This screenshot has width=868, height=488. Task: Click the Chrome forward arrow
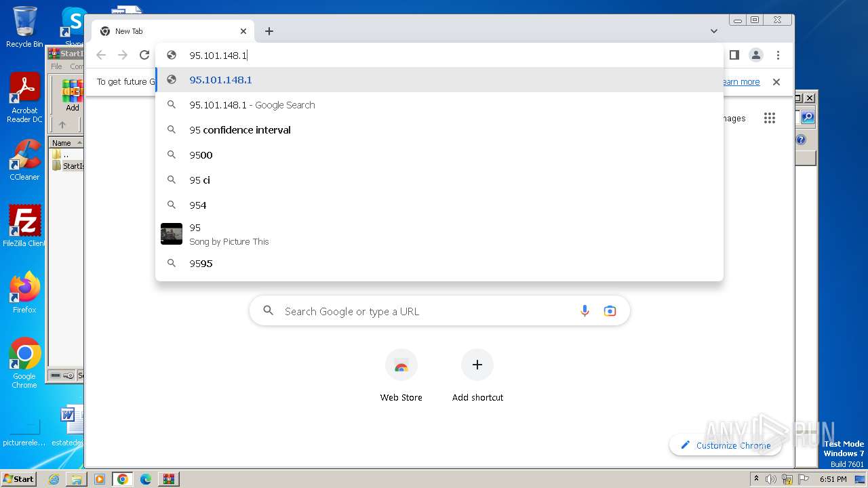pyautogui.click(x=123, y=55)
